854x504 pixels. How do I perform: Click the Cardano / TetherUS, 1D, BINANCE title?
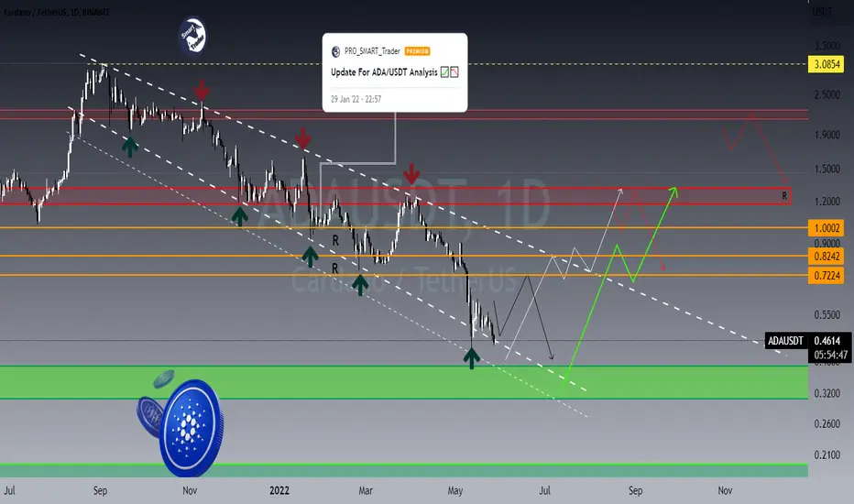[x=57, y=12]
